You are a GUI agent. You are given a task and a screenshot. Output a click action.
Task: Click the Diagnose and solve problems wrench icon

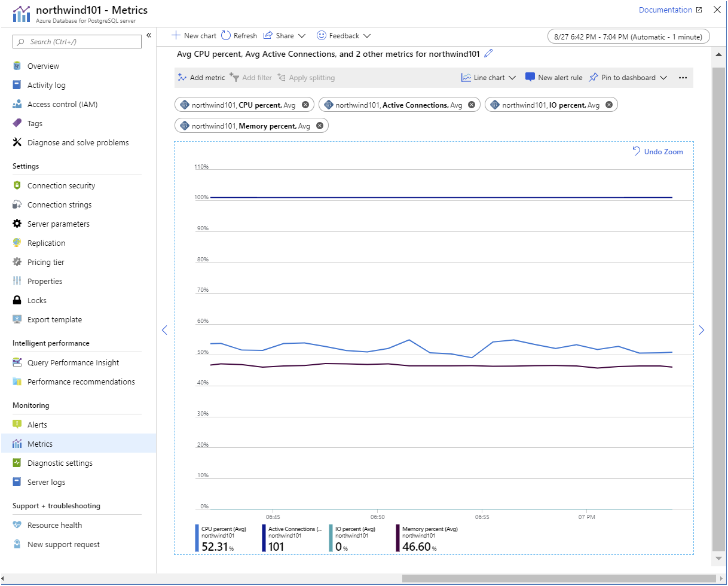coord(17,142)
